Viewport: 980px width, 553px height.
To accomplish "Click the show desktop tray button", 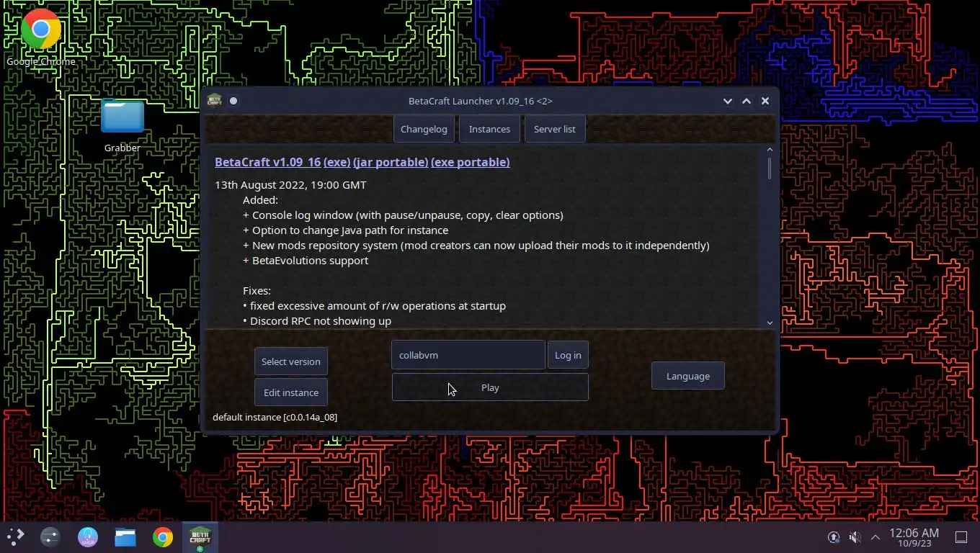I will tap(961, 537).
